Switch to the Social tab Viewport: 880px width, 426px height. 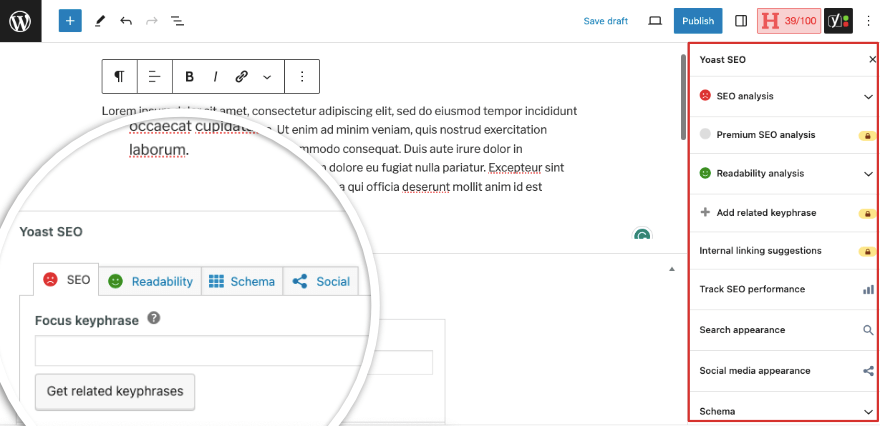click(x=321, y=281)
